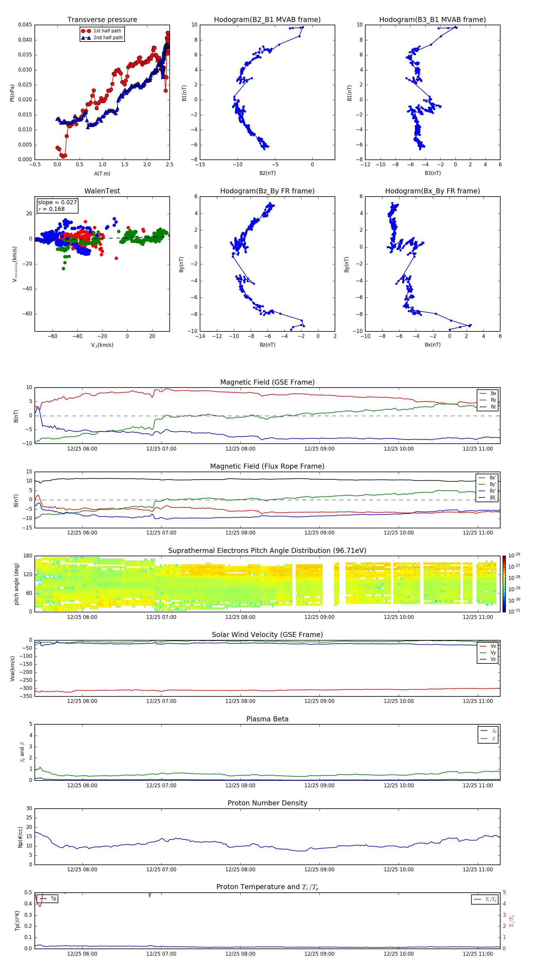The height and width of the screenshot is (980, 535).
Task: Click the "Proton Temperature and Te/Tp" title
Action: (x=267, y=887)
